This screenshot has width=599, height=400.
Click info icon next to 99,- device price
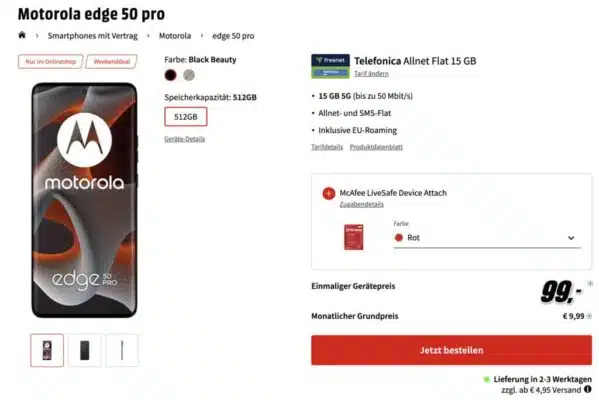tap(590, 283)
